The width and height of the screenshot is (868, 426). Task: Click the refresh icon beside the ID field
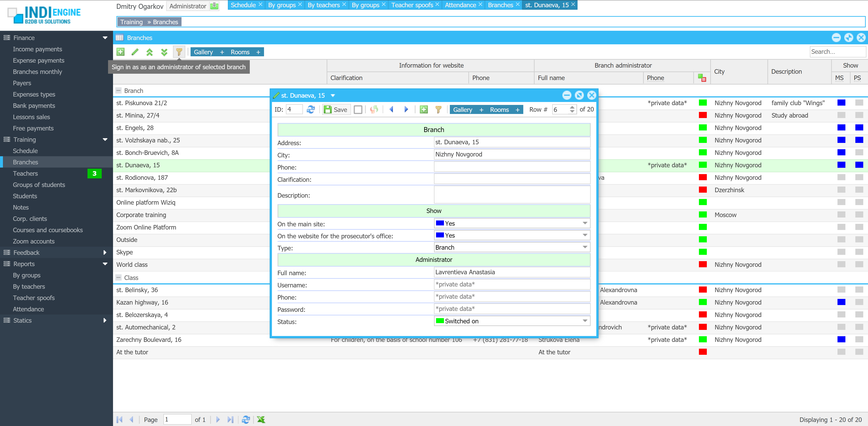tap(310, 109)
